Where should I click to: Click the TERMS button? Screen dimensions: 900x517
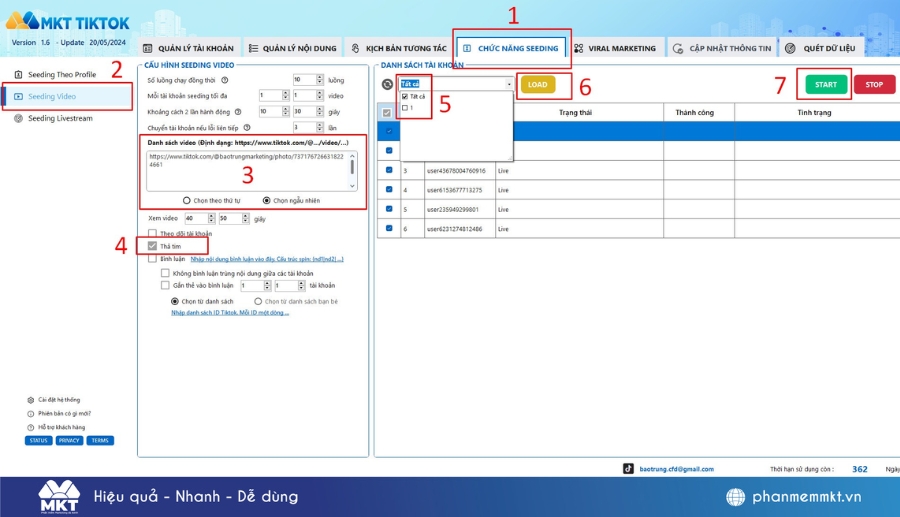point(100,441)
